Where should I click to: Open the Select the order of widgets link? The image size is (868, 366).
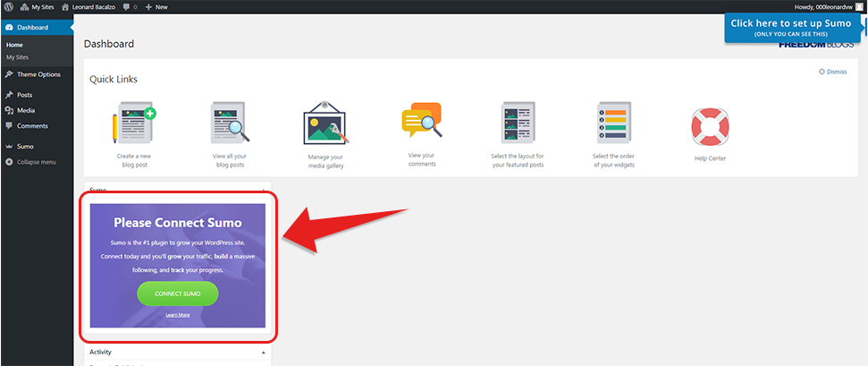[x=614, y=161]
